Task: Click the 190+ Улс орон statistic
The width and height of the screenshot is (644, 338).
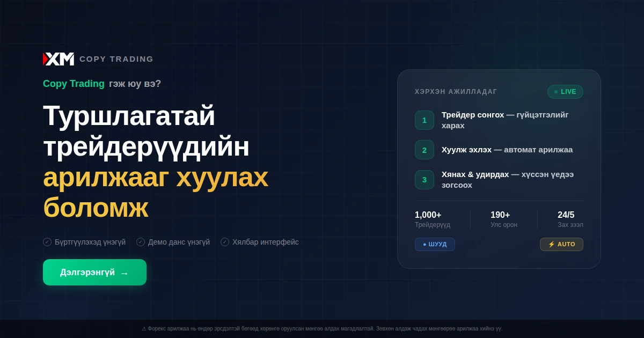Action: (504, 219)
